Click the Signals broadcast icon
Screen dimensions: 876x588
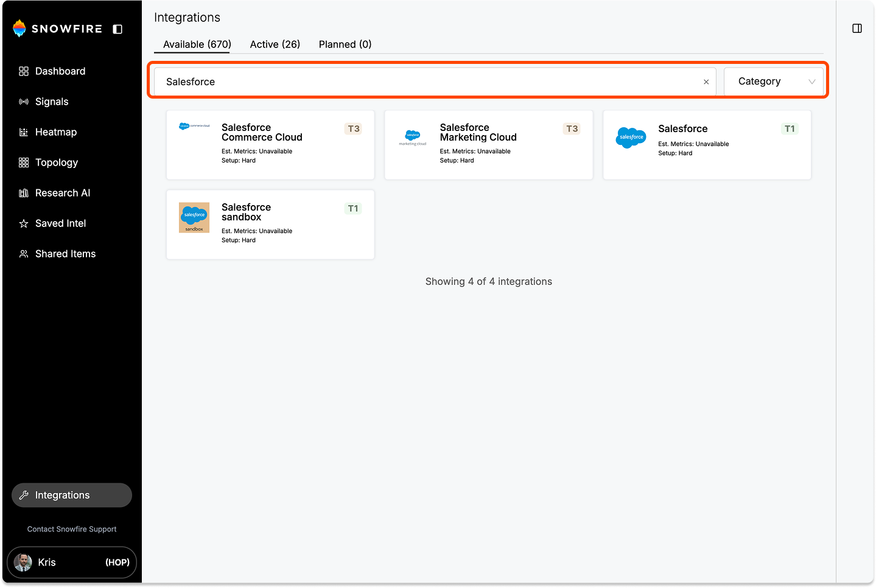tap(24, 102)
